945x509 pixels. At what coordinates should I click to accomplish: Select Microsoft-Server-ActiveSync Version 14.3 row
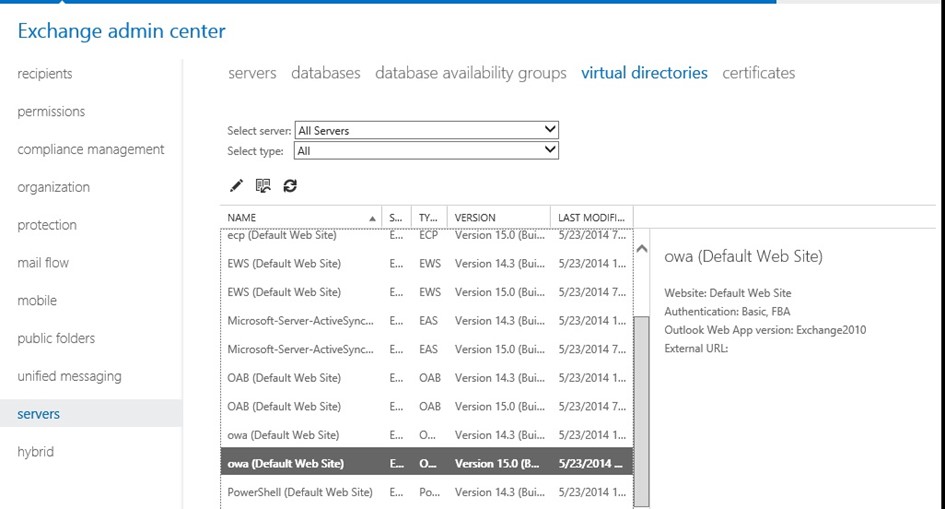click(x=427, y=320)
